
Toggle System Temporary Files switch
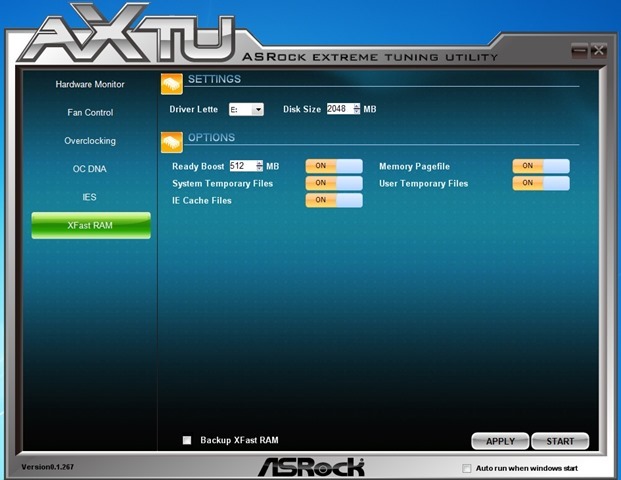(x=334, y=183)
